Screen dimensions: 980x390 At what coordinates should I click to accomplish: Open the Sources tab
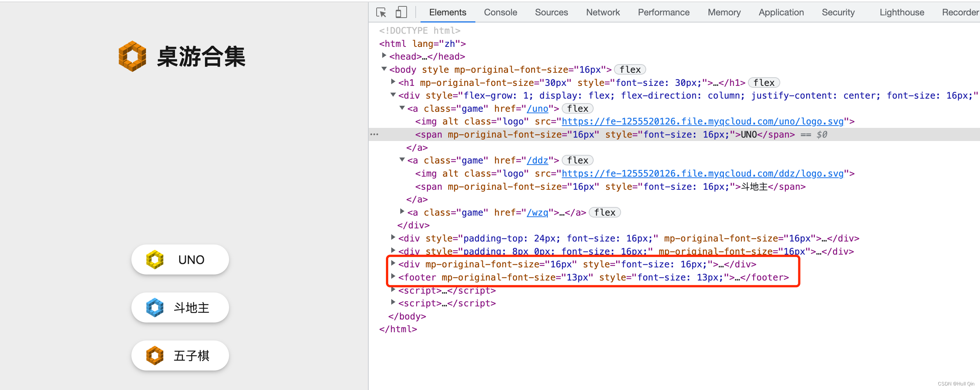click(x=551, y=12)
